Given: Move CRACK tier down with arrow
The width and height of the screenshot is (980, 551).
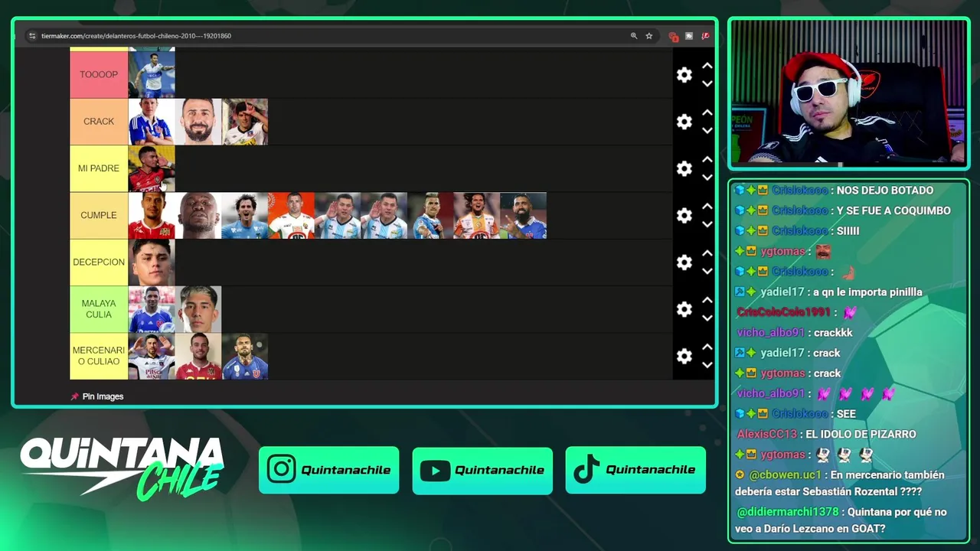Looking at the screenshot, I should (707, 130).
